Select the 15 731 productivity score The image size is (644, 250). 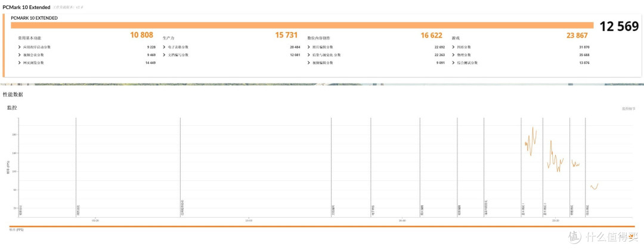[286, 35]
